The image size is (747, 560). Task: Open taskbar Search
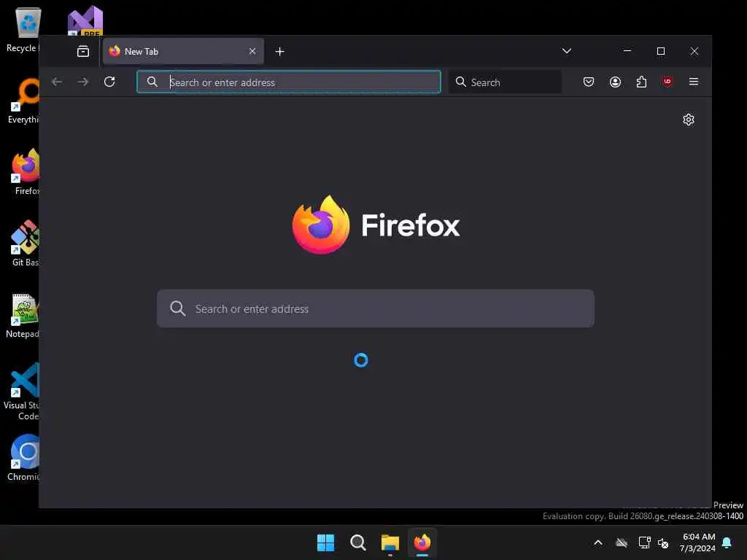coord(357,542)
